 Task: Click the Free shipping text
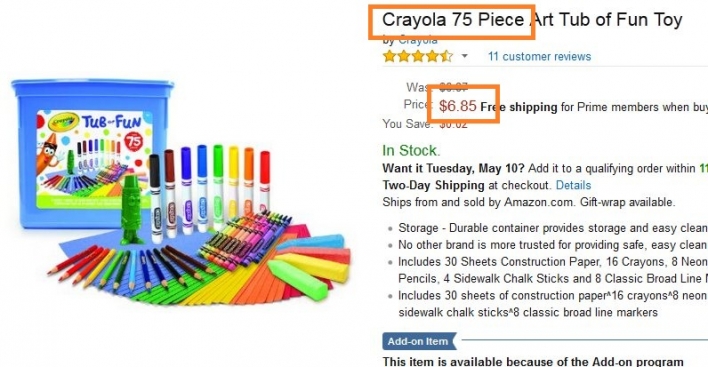pyautogui.click(x=518, y=107)
